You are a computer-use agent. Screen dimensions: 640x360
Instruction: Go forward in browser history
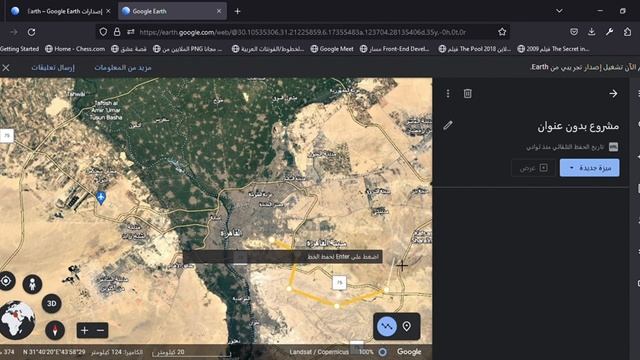(13, 32)
